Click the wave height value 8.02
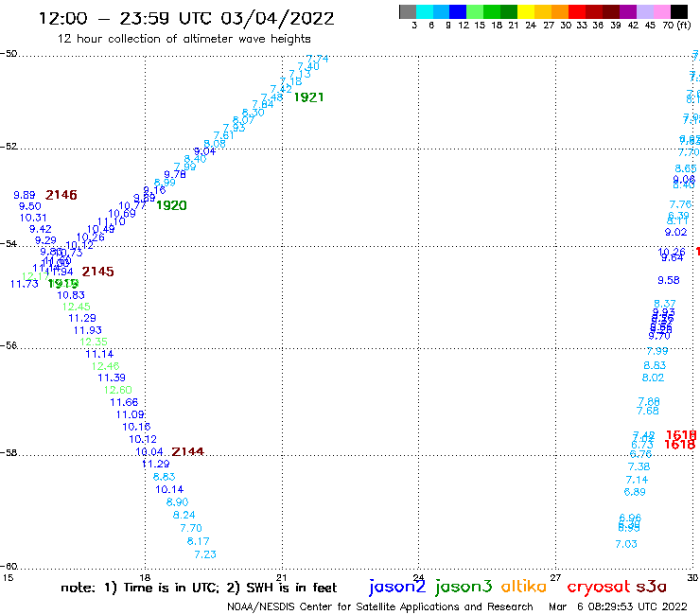Screen dimensions: 700x615 (x=653, y=378)
